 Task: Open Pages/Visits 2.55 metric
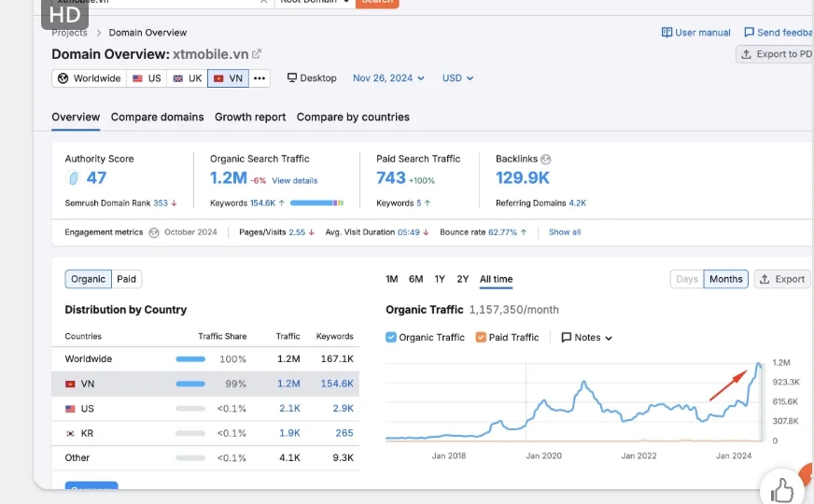297,232
